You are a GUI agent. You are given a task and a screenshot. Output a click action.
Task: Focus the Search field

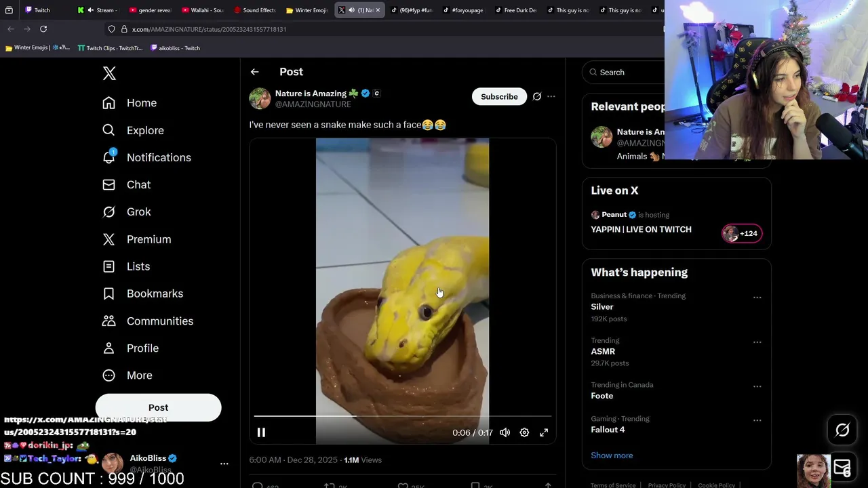tap(624, 72)
